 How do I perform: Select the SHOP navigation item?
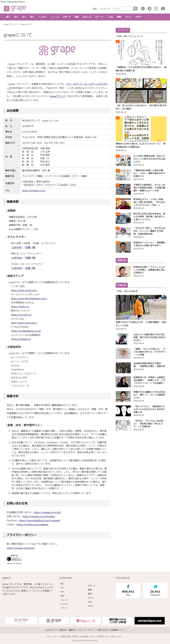click(138, 17)
